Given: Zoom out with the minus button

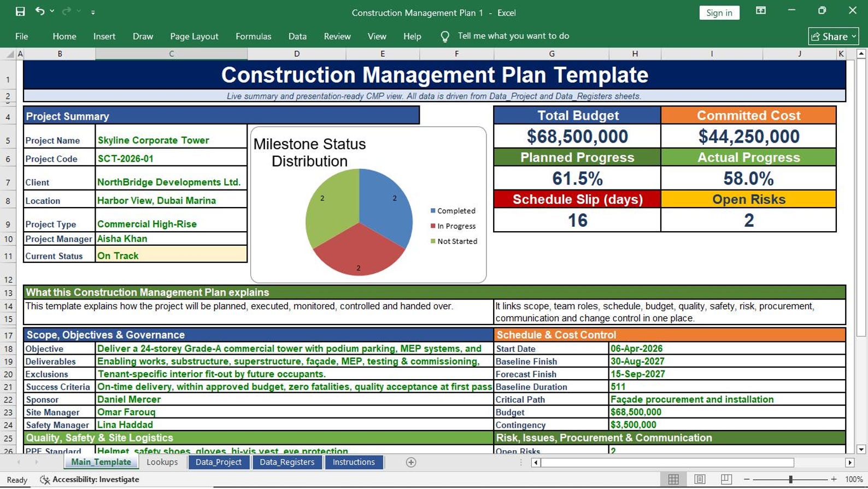Looking at the screenshot, I should pyautogui.click(x=747, y=479).
